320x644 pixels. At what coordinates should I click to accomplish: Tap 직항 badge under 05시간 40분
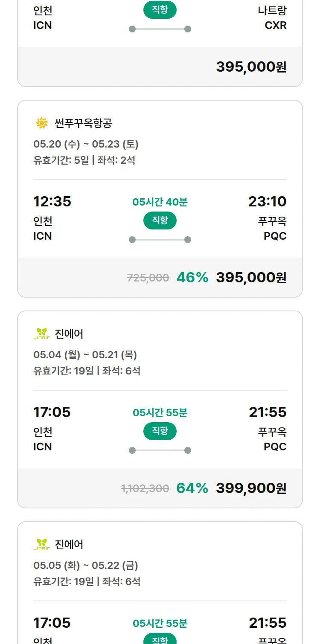click(x=160, y=220)
